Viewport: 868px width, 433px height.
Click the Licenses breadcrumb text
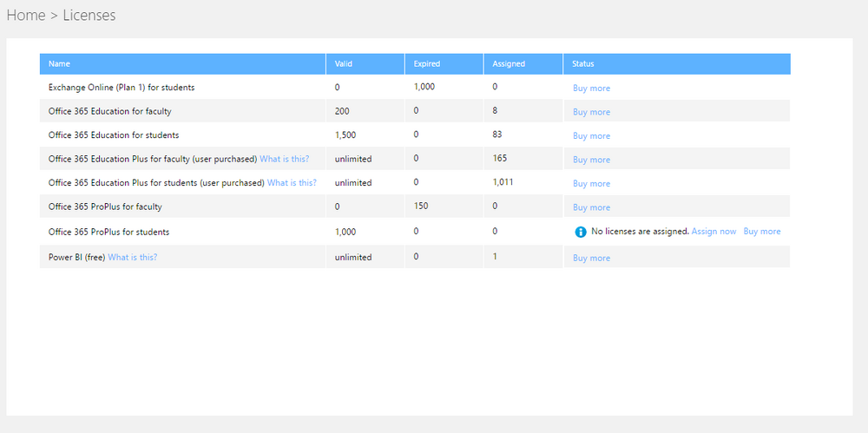point(89,15)
